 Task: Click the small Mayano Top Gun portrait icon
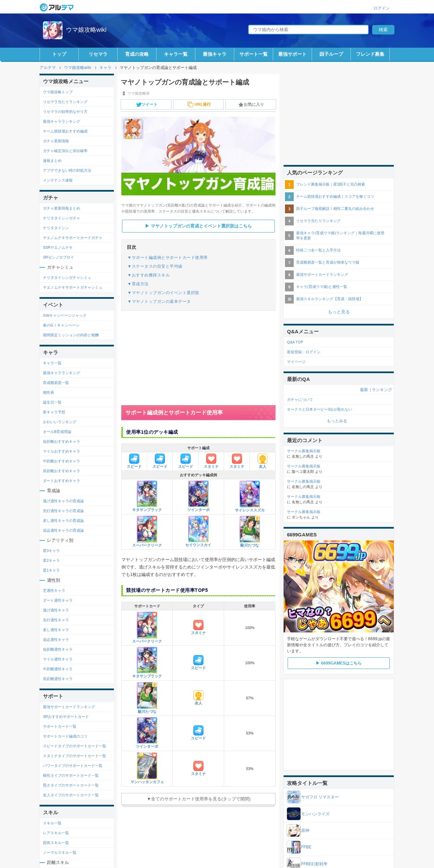click(133, 129)
